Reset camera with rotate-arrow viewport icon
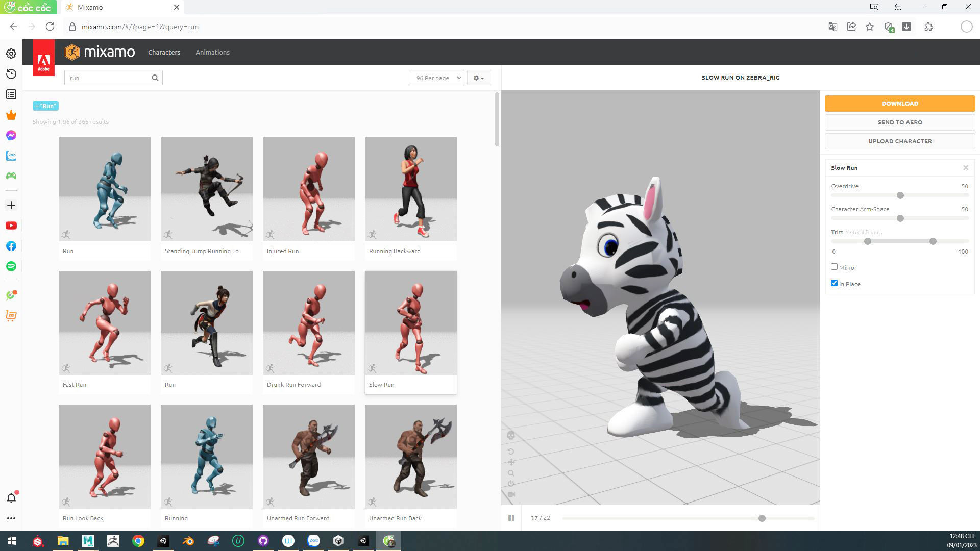The height and width of the screenshot is (551, 980). [x=511, y=452]
